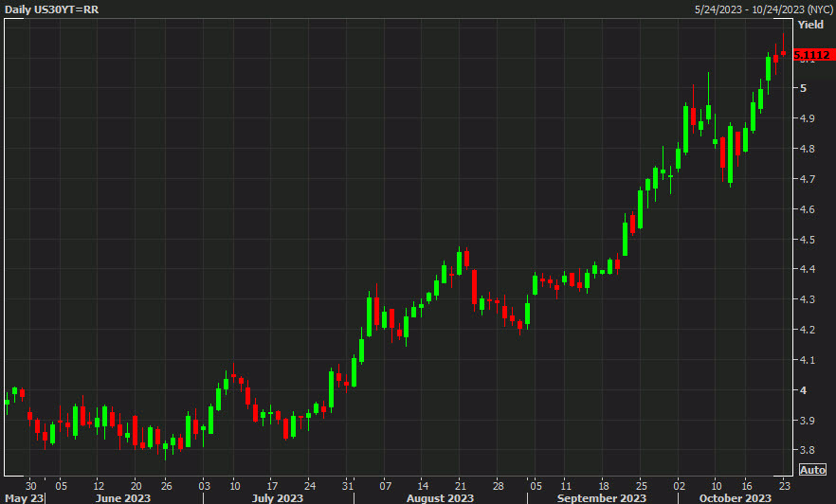Click the Yield axis header
Screen dimensions: 836x504
tap(810, 25)
